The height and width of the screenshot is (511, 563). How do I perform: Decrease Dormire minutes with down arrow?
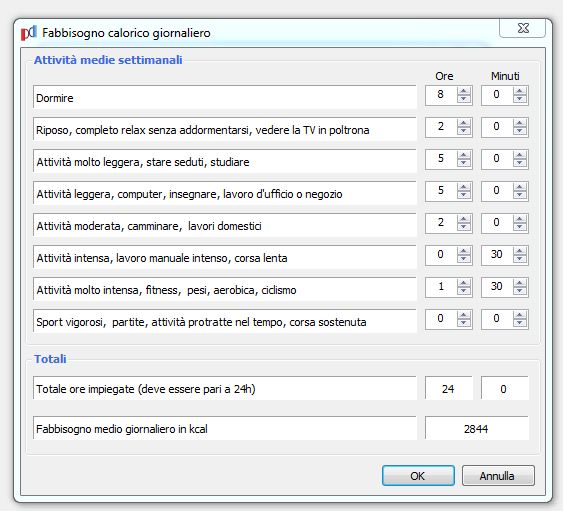(520, 99)
